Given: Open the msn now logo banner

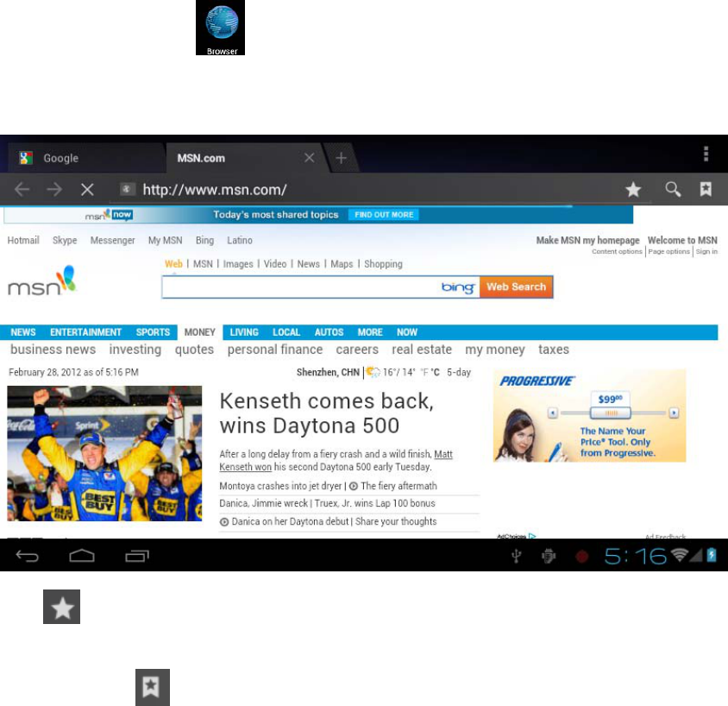Looking at the screenshot, I should (109, 215).
